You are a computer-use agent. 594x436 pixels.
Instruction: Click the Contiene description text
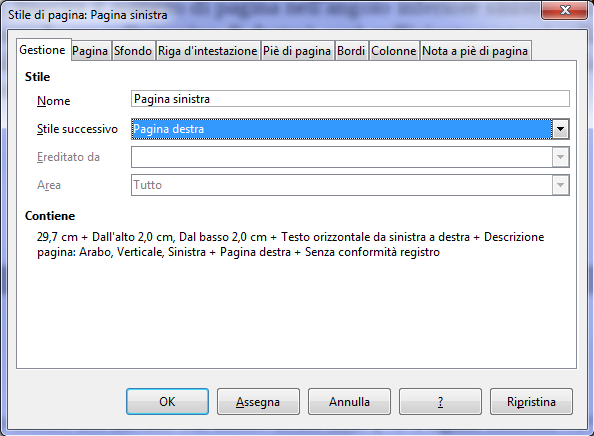(291, 244)
